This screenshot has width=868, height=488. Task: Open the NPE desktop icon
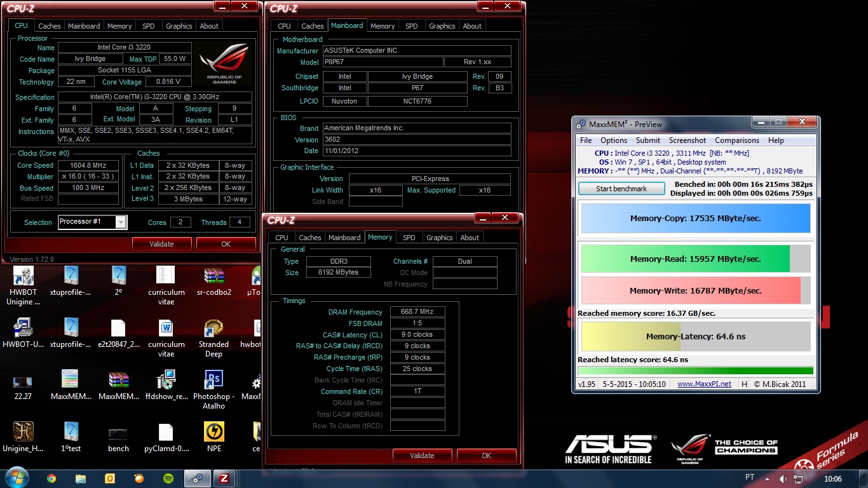point(214,437)
